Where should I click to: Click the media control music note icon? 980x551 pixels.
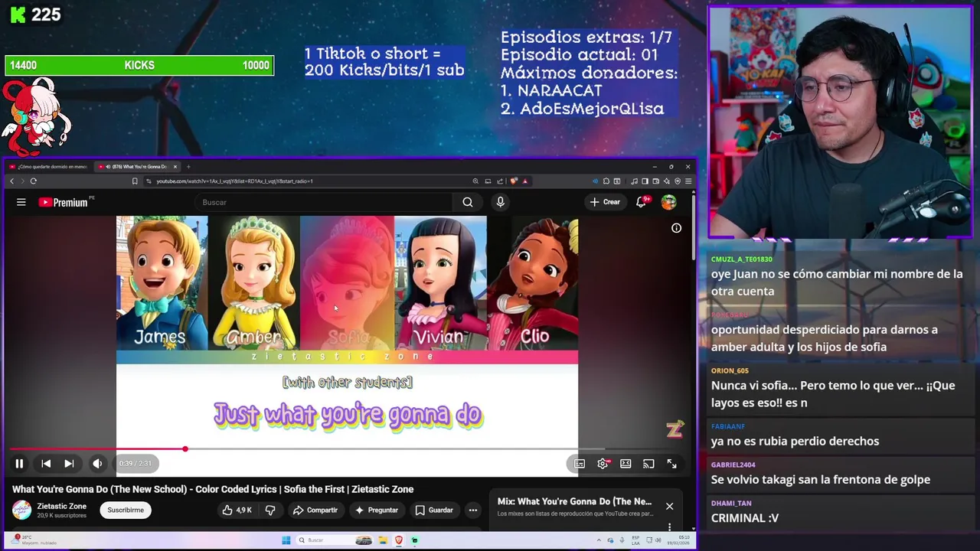pyautogui.click(x=634, y=181)
